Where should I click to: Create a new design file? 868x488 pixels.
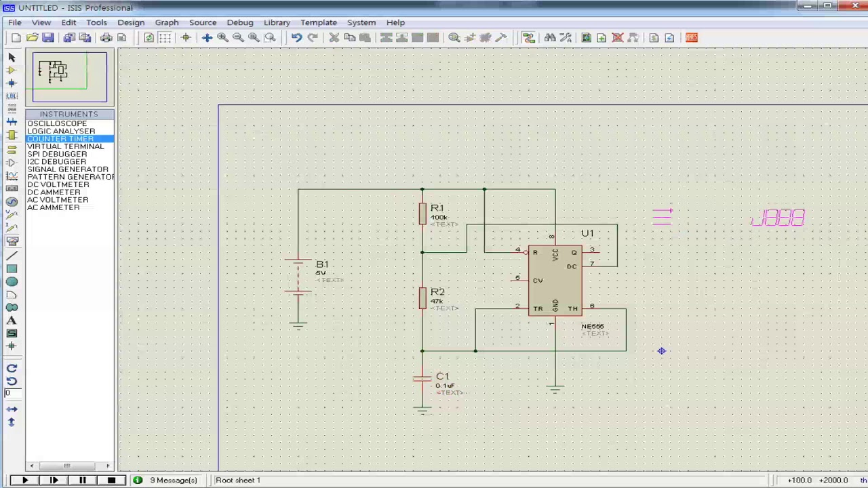pos(16,38)
